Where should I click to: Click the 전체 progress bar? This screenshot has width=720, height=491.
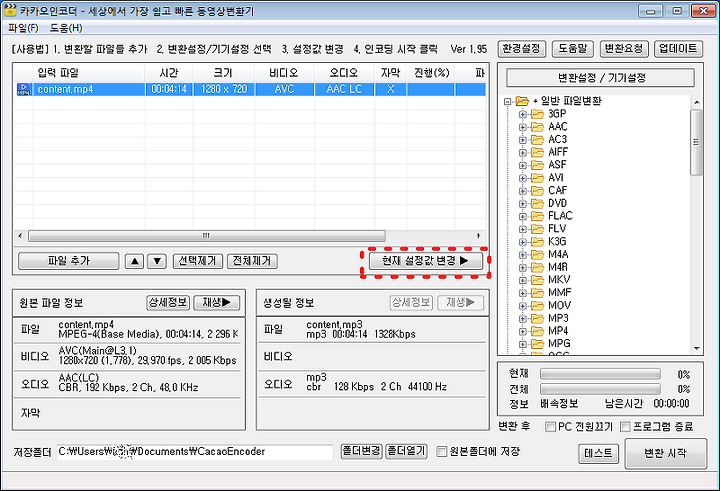point(600,389)
